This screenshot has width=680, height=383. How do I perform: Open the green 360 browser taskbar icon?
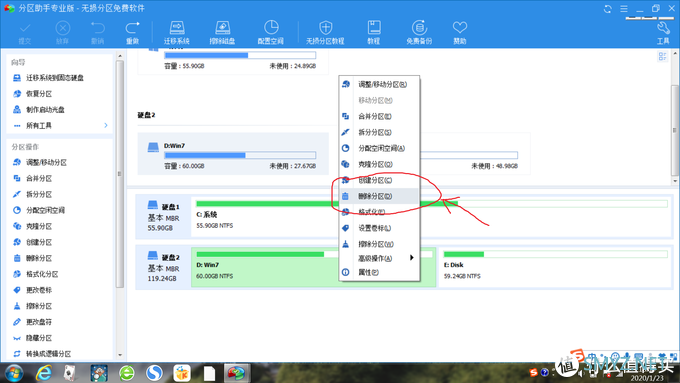[127, 373]
